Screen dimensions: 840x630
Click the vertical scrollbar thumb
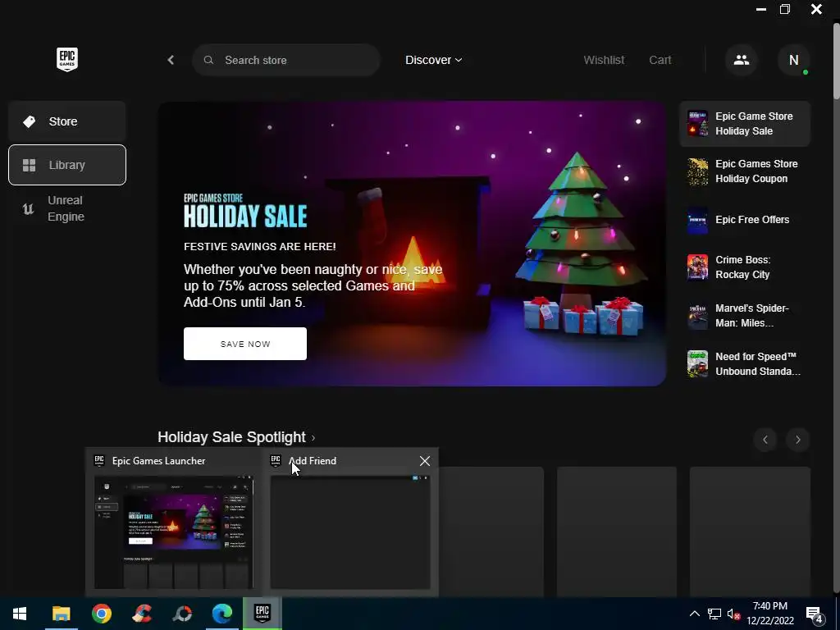836,61
